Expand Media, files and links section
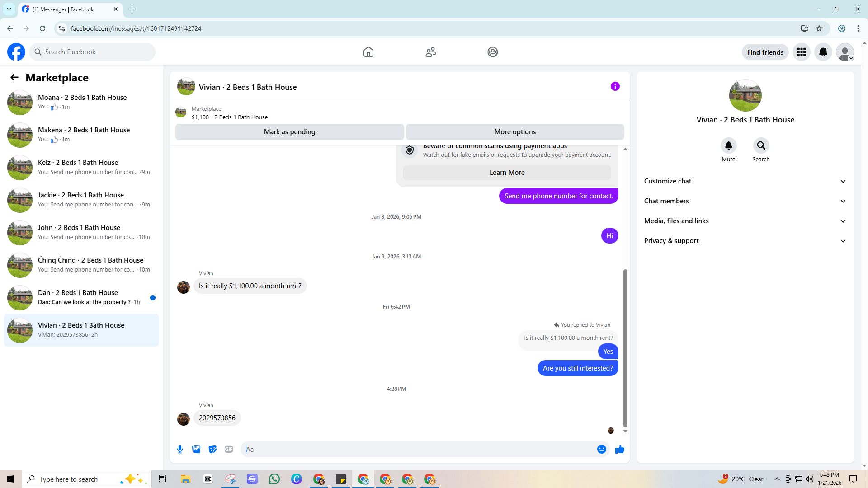 745,221
